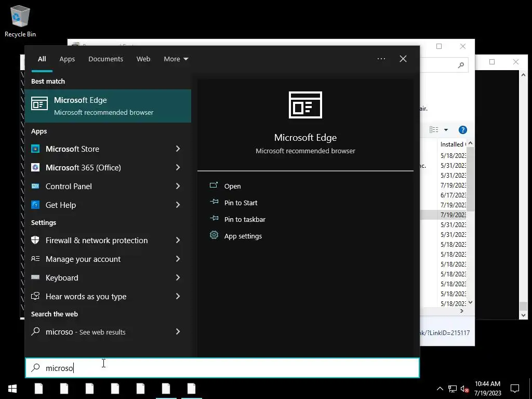Click Pin to Start option
This screenshot has height=399, width=532.
(241, 203)
